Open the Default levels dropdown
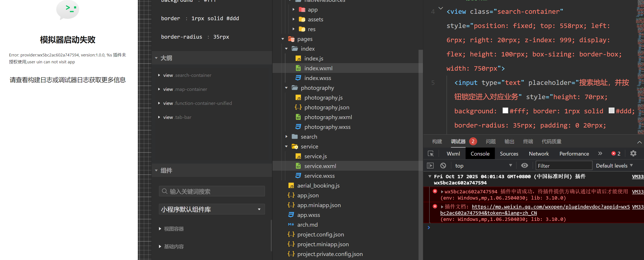The height and width of the screenshot is (260, 644). 614,165
